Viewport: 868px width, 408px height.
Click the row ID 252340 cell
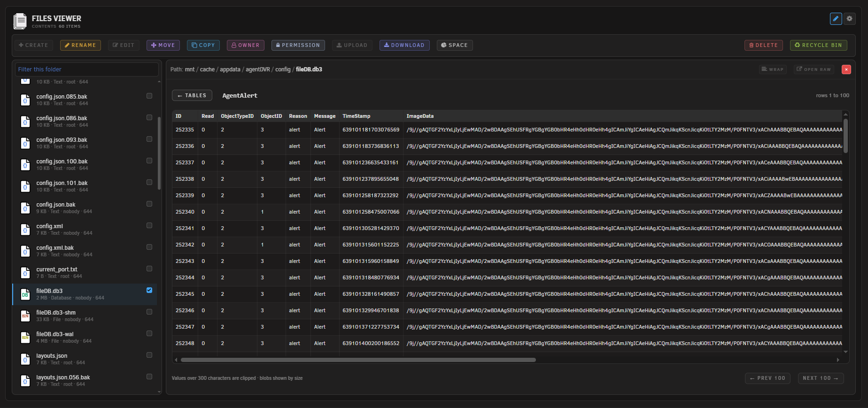coord(185,212)
